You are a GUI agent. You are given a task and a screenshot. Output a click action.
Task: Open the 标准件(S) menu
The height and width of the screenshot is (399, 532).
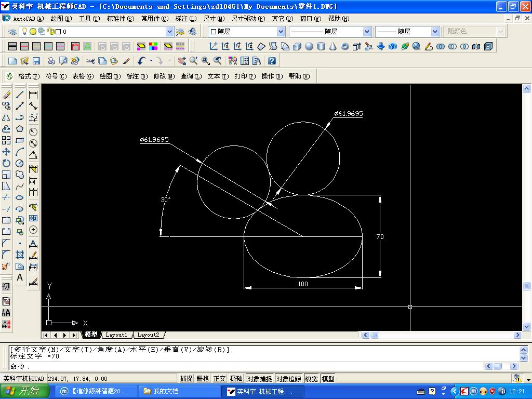[x=121, y=18]
